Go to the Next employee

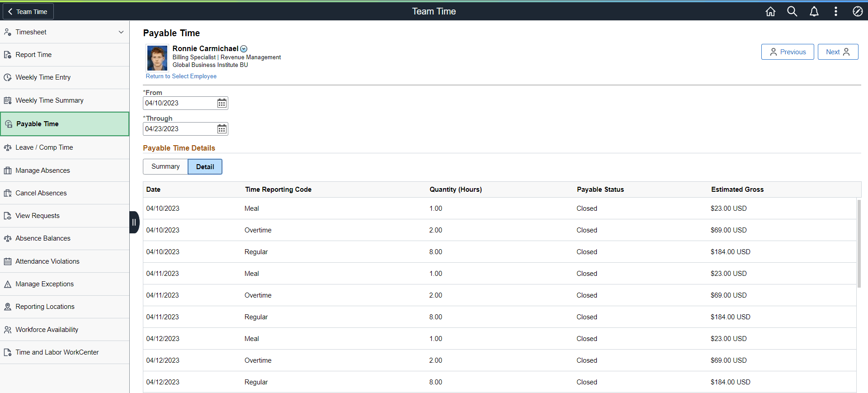838,52
